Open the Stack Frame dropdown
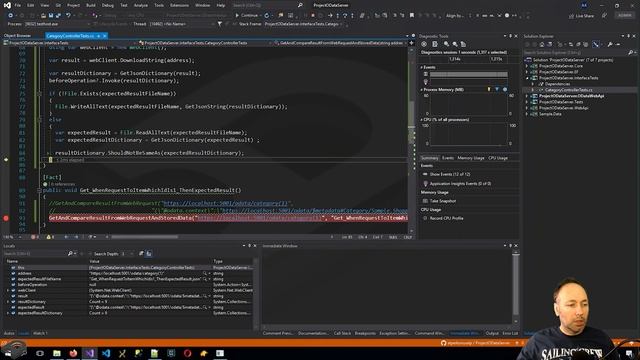 point(304,24)
